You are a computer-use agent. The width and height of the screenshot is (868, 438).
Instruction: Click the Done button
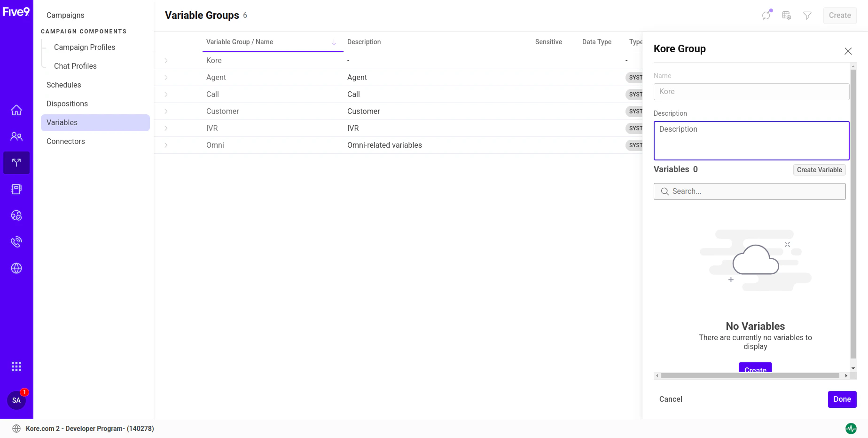point(842,399)
